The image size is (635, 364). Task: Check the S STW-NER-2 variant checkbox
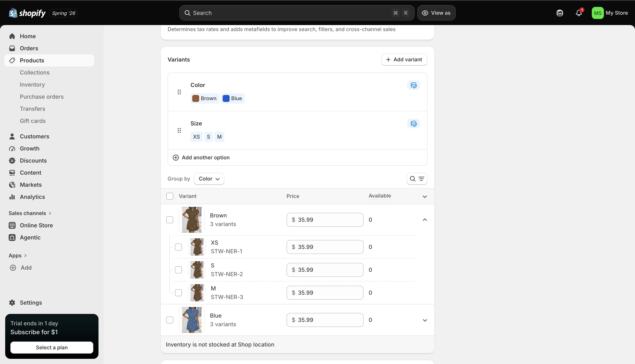point(179,270)
